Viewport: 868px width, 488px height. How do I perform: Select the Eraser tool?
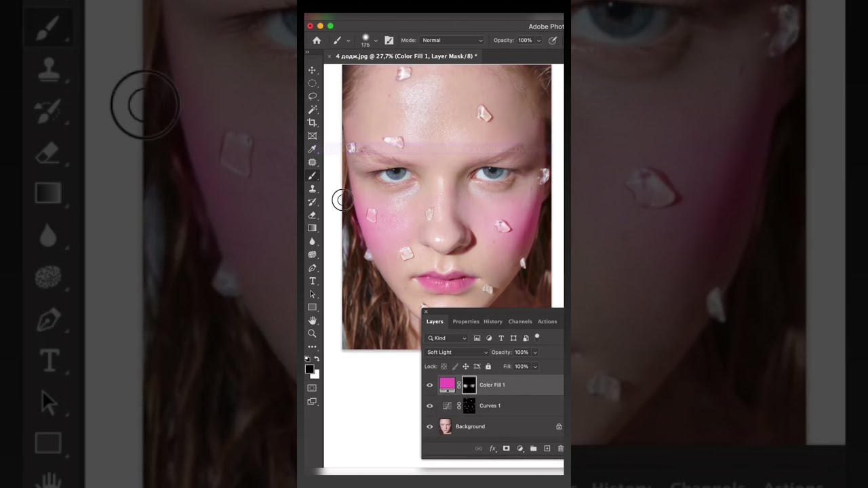(x=313, y=215)
